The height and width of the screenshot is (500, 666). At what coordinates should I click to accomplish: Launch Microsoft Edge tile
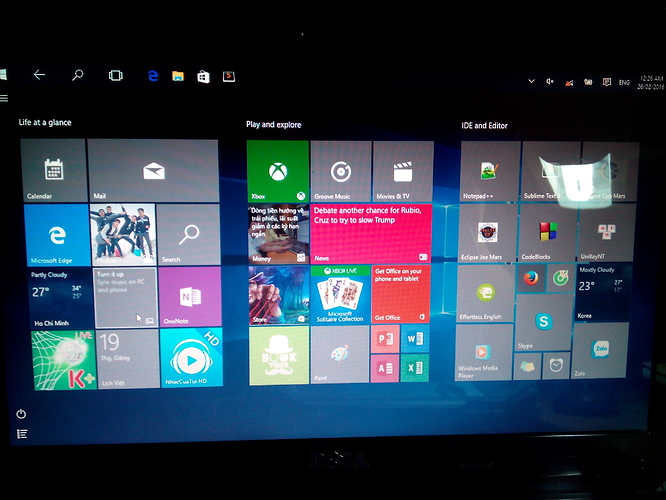pyautogui.click(x=57, y=235)
